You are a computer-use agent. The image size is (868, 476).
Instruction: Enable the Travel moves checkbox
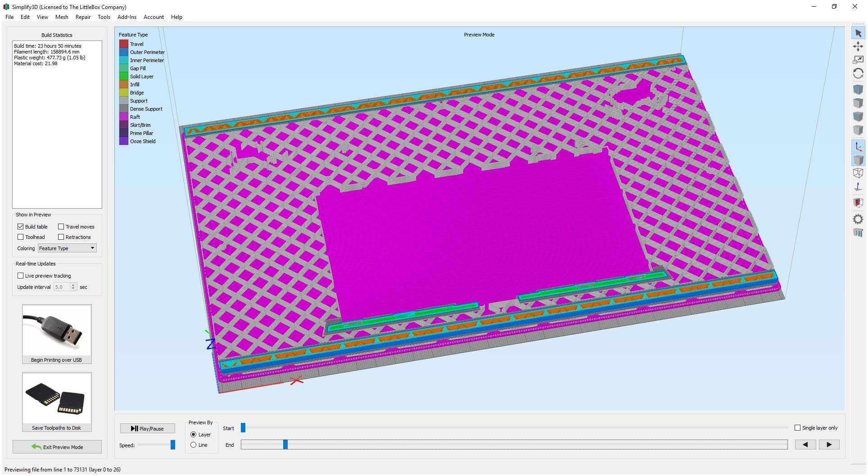coord(61,227)
